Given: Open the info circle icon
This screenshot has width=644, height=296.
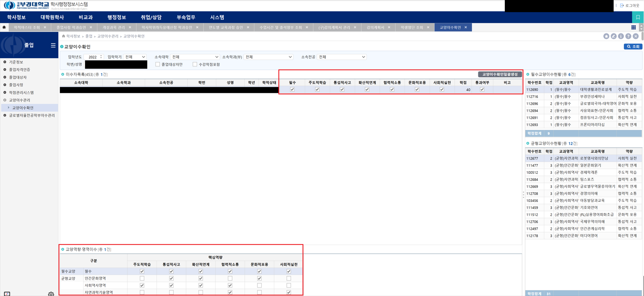Looking at the screenshot, I should coord(621,36).
